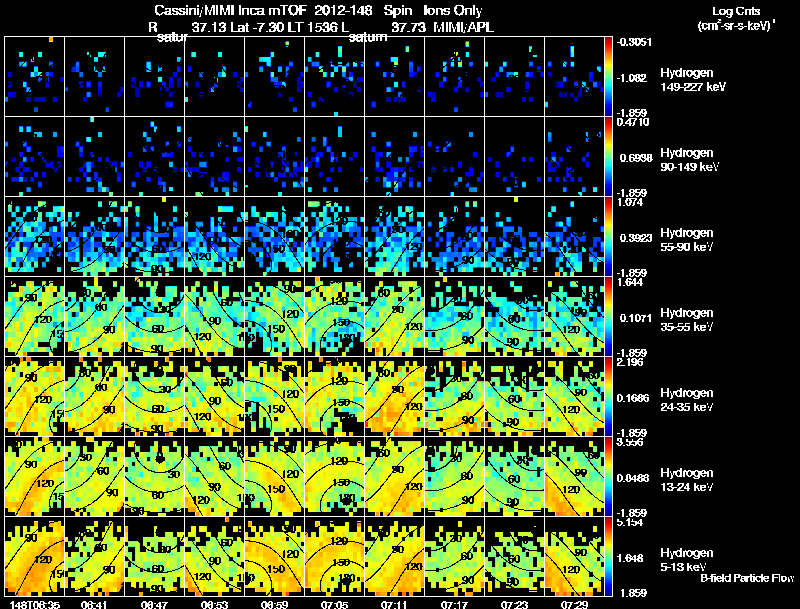Screen dimensions: 800x609
Task: Open the 5-13 keV image at 07:05
Action: click(x=335, y=556)
